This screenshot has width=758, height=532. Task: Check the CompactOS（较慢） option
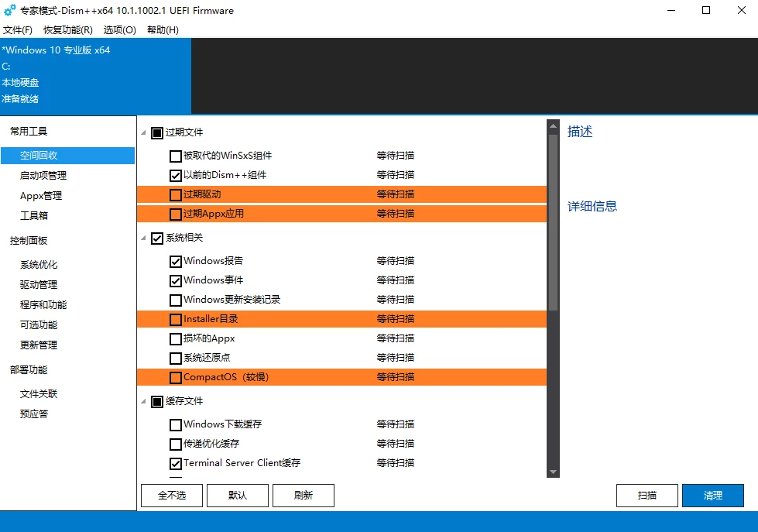(176, 378)
